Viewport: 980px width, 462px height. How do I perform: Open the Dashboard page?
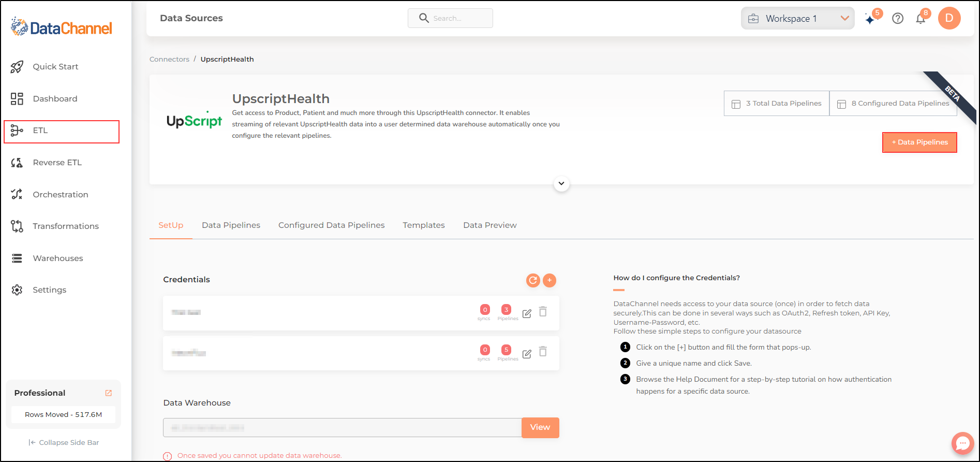[55, 99]
